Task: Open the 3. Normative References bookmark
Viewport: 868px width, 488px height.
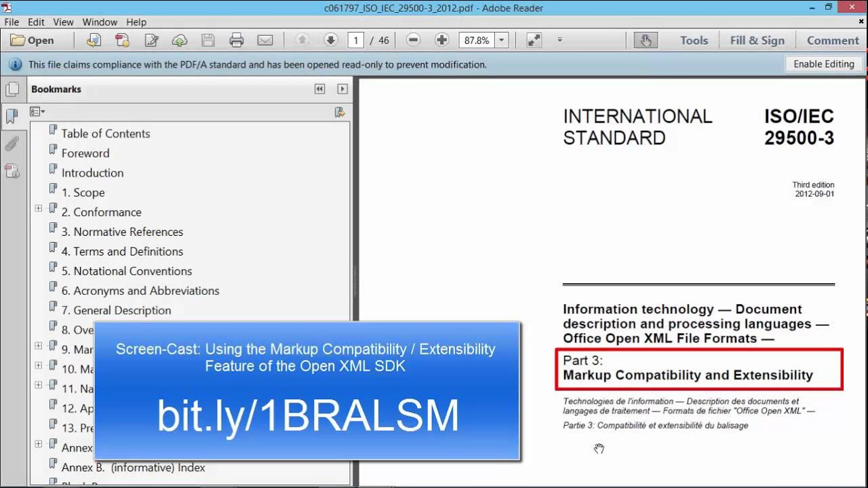Action: pos(122,232)
